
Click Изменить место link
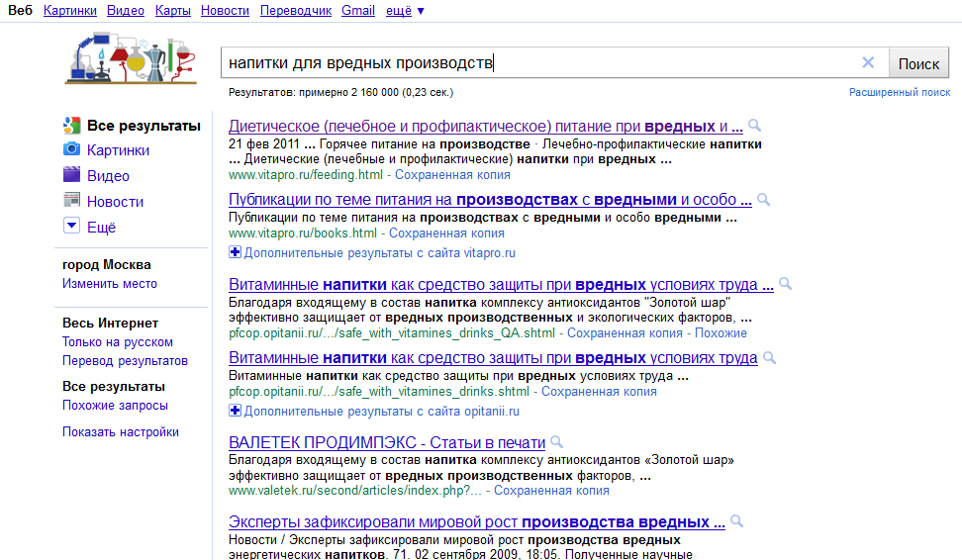(x=109, y=283)
